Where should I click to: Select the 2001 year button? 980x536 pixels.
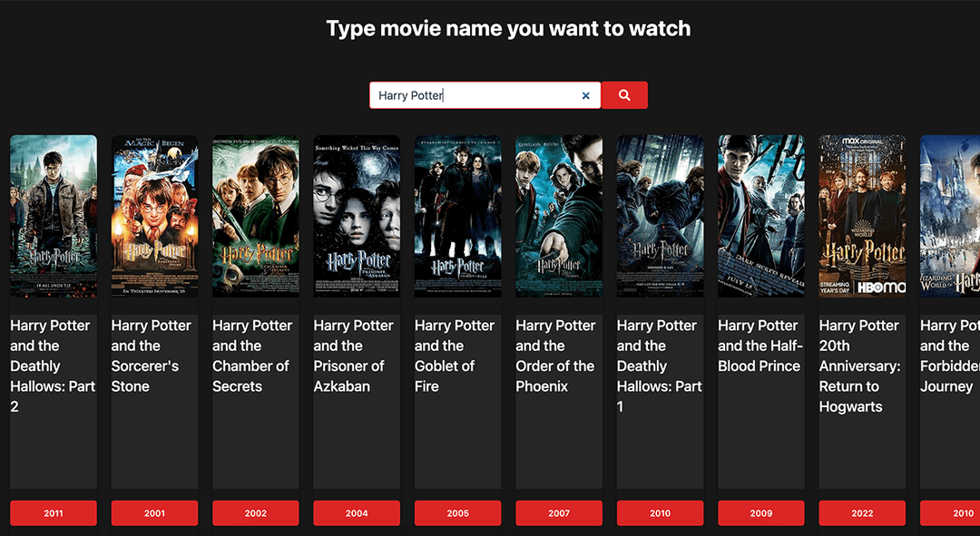[155, 513]
